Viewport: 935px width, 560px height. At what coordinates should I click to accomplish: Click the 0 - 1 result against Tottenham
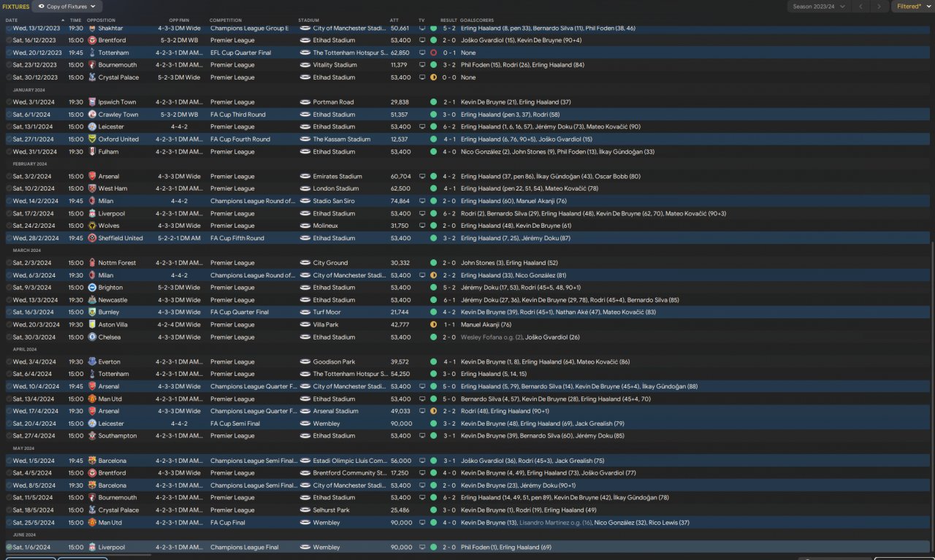point(449,53)
